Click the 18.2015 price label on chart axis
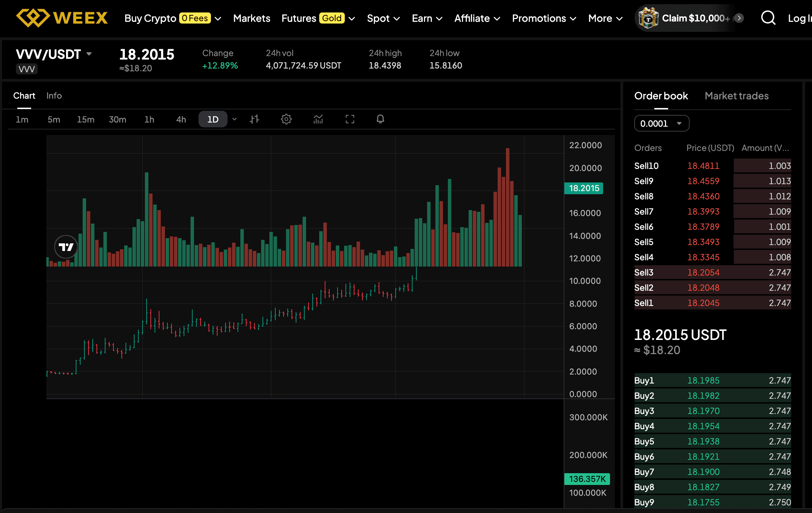The width and height of the screenshot is (812, 513). [x=584, y=188]
